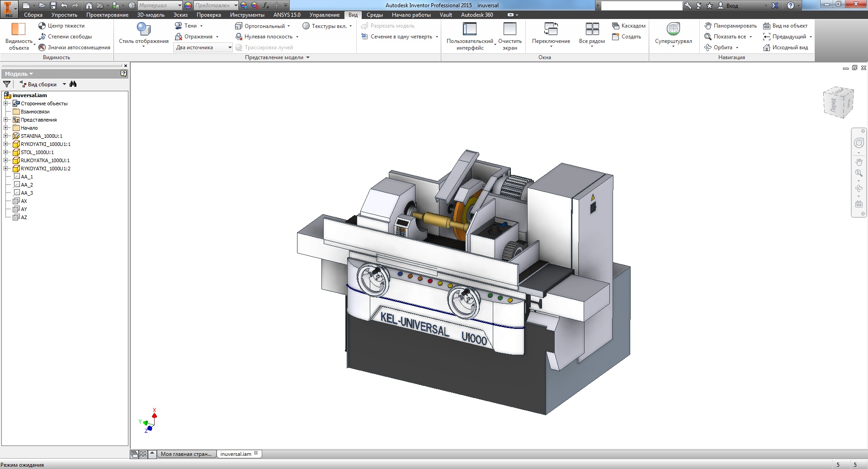Image resolution: width=868 pixels, height=469 pixels.
Task: Expand the Представления tree node
Action: pos(6,120)
